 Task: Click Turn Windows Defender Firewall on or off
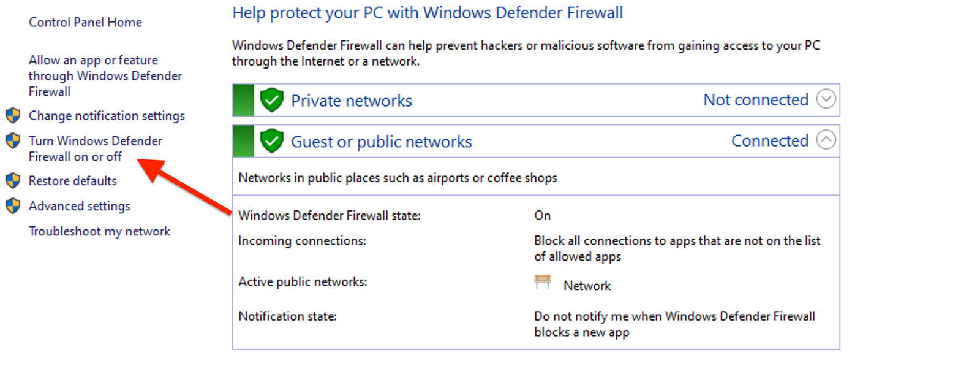95,148
